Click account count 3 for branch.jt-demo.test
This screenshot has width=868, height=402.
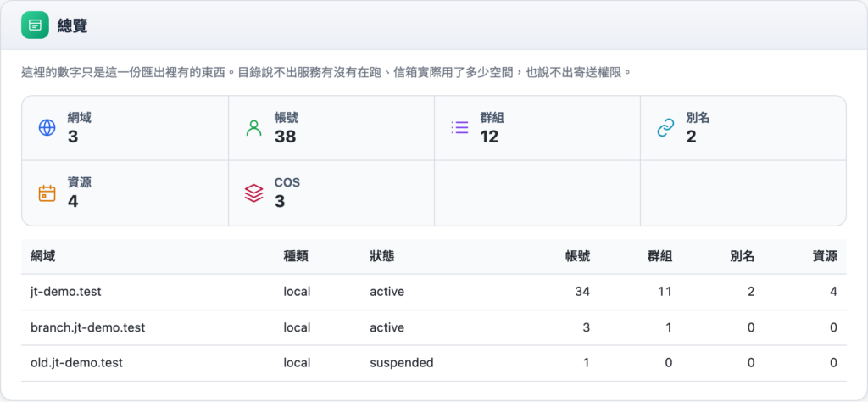coord(587,327)
